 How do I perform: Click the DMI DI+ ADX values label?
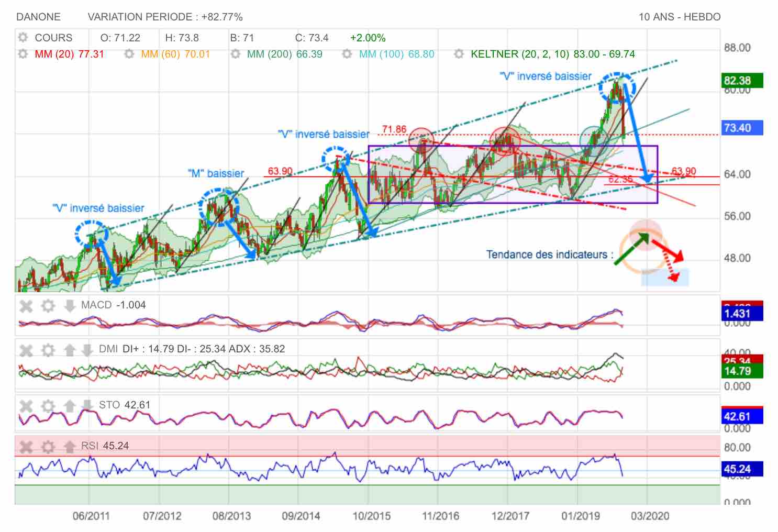(192, 349)
